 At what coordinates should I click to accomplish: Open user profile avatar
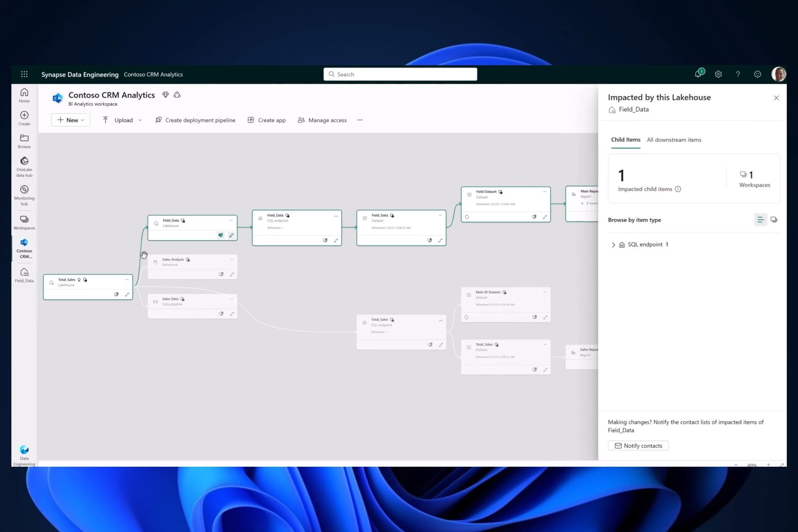click(x=778, y=74)
